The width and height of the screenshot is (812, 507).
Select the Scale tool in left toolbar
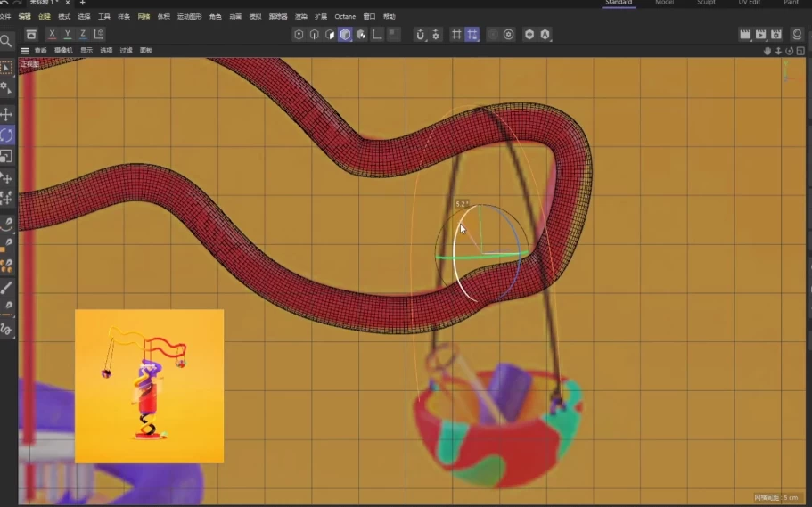pyautogui.click(x=6, y=156)
